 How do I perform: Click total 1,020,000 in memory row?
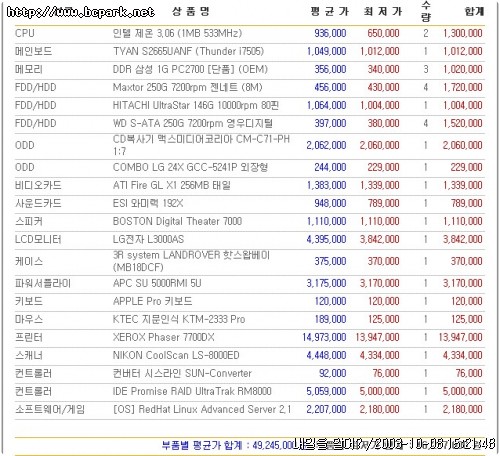[462, 69]
